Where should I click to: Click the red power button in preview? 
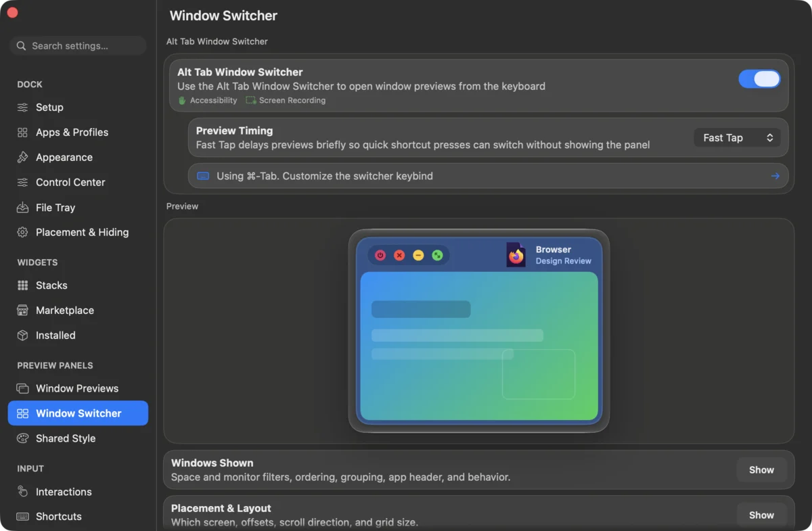(380, 255)
